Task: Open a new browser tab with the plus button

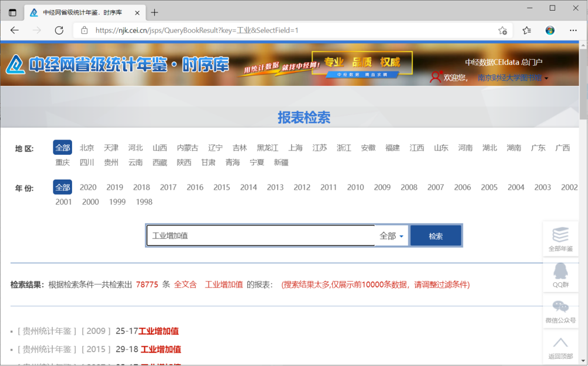Action: (x=155, y=12)
